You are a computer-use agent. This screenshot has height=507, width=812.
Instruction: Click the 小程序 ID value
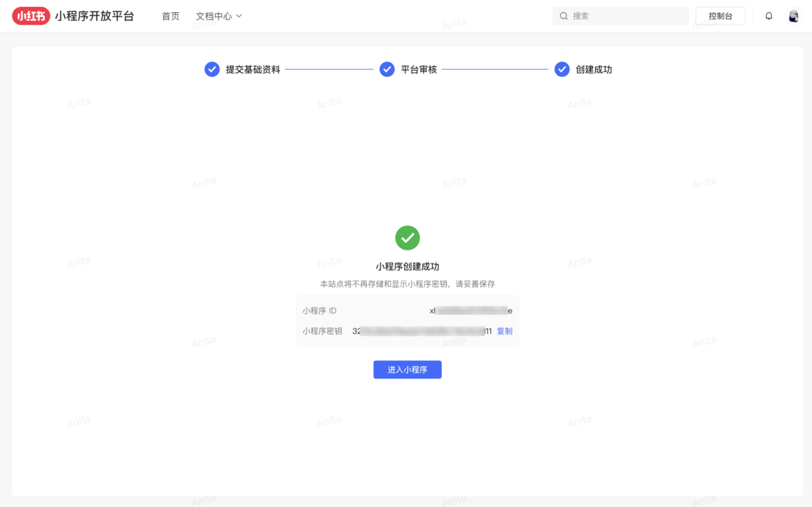pos(470,311)
